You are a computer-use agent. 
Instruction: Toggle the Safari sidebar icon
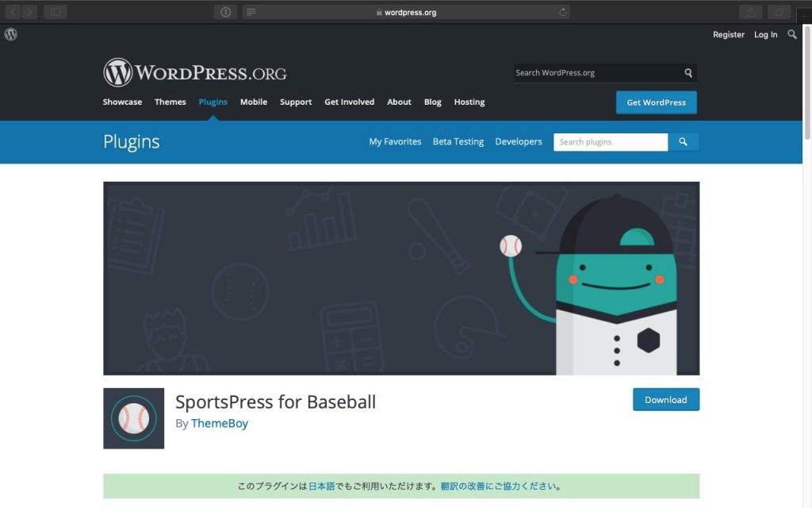tap(56, 12)
